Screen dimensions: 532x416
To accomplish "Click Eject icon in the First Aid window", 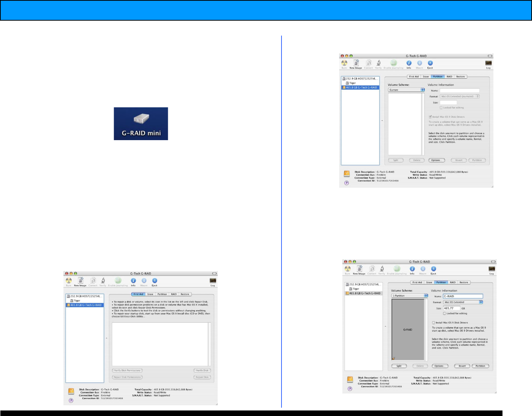I will pos(155,281).
